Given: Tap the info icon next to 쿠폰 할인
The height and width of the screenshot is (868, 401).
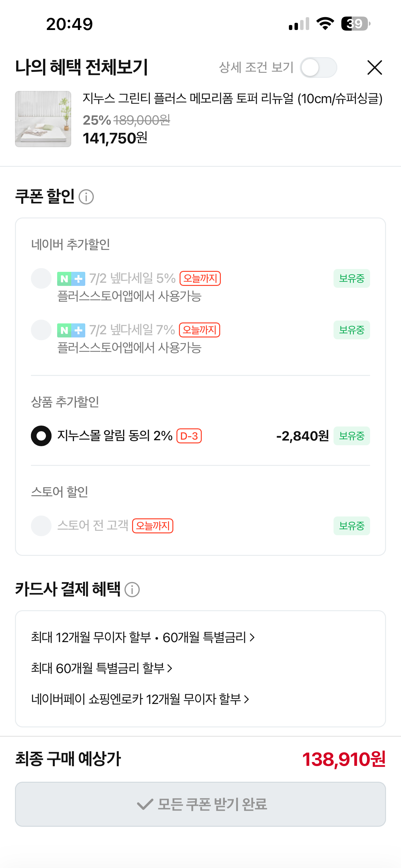Looking at the screenshot, I should pyautogui.click(x=86, y=197).
